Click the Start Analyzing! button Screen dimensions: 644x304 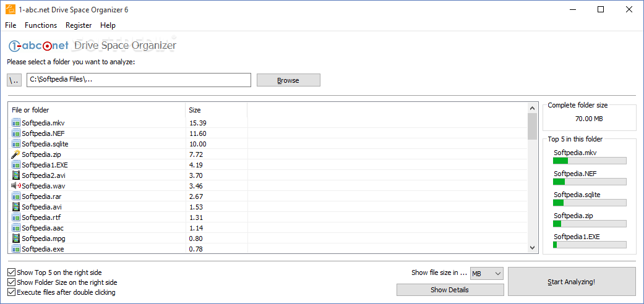click(571, 282)
